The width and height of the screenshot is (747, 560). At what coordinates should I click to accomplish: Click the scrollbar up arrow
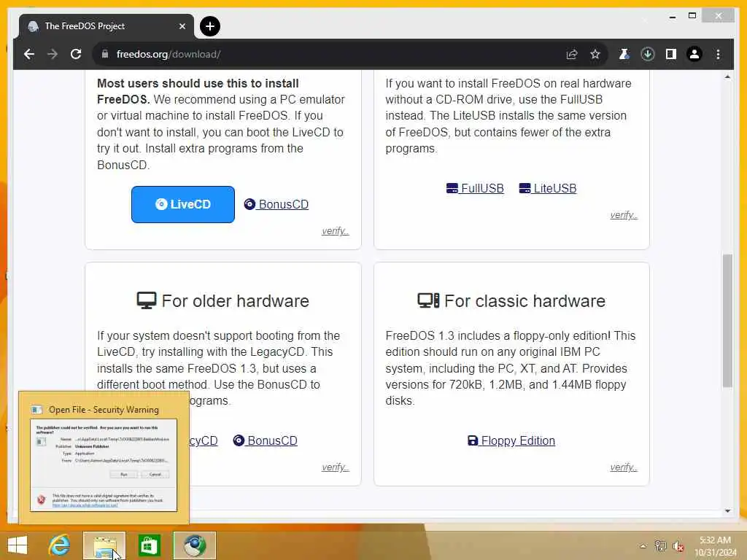(x=727, y=77)
